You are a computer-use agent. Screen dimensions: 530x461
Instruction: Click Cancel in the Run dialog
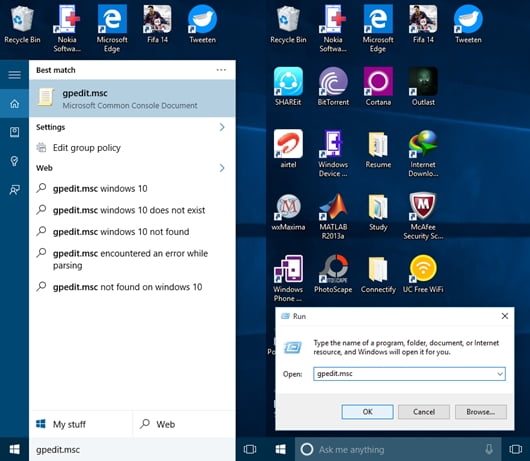pos(424,412)
